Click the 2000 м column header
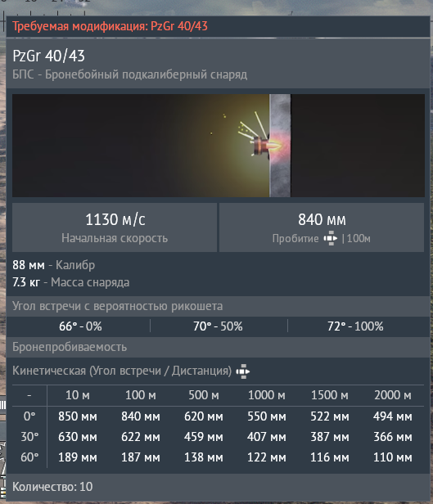Screen dimensions: 433x504 coord(393,395)
